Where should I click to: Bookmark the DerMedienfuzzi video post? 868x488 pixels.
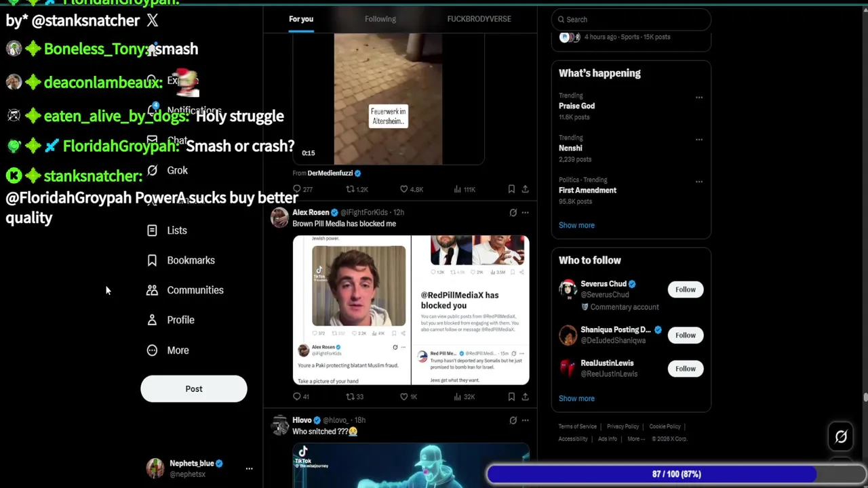(511, 190)
